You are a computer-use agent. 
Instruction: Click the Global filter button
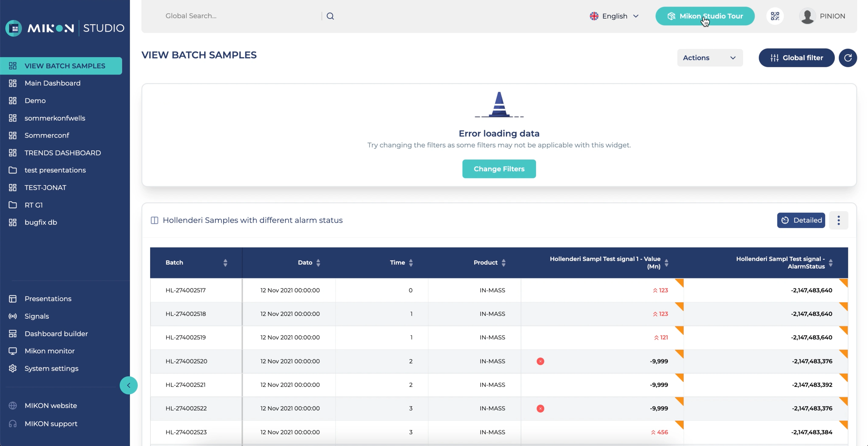coord(796,58)
